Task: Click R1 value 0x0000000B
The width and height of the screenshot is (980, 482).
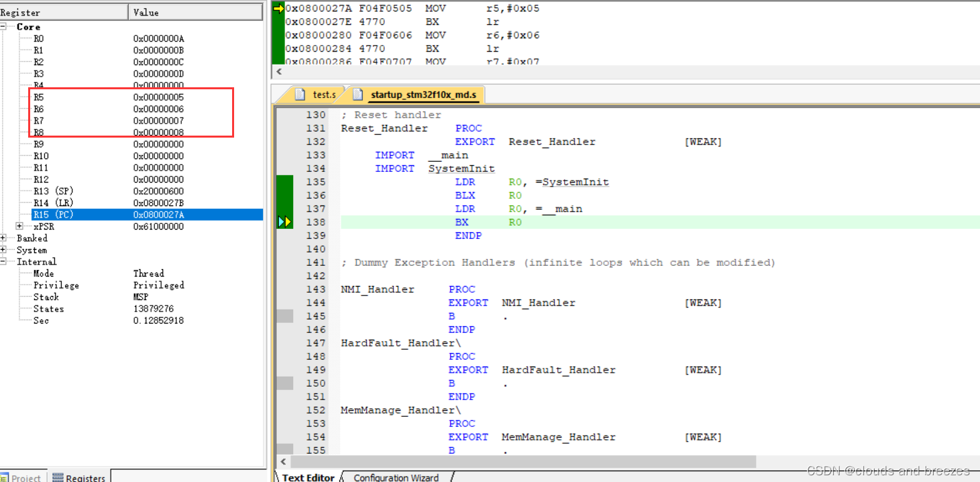Action: [158, 50]
